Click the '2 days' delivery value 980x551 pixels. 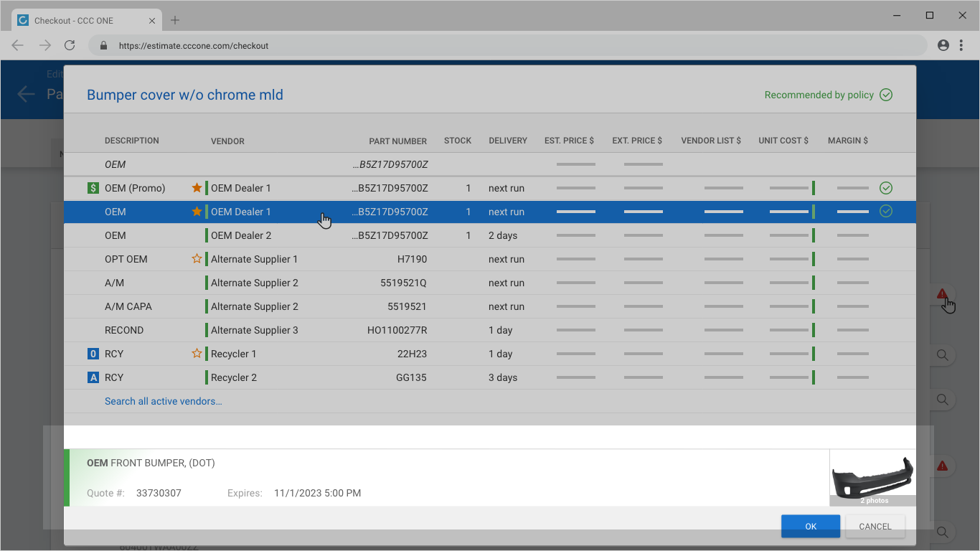tap(503, 235)
